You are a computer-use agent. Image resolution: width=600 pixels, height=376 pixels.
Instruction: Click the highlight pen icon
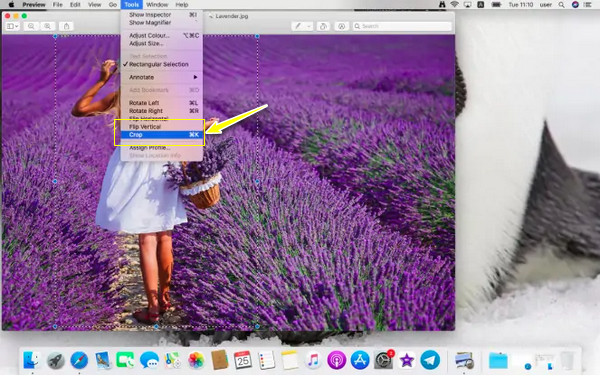point(298,26)
